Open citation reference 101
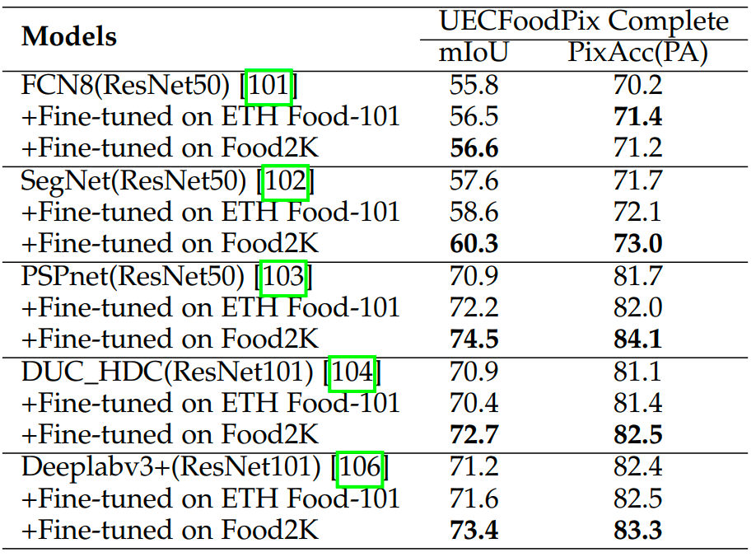Image resolution: width=756 pixels, height=557 pixels. coord(269,87)
